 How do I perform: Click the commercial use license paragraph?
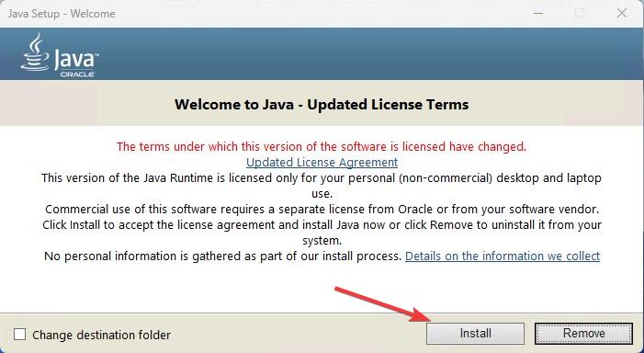tap(322, 210)
